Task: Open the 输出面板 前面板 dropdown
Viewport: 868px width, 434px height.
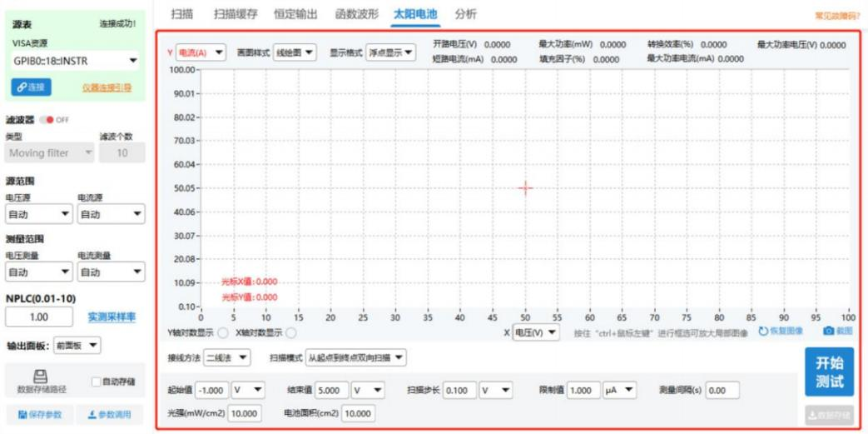Action: coord(77,346)
